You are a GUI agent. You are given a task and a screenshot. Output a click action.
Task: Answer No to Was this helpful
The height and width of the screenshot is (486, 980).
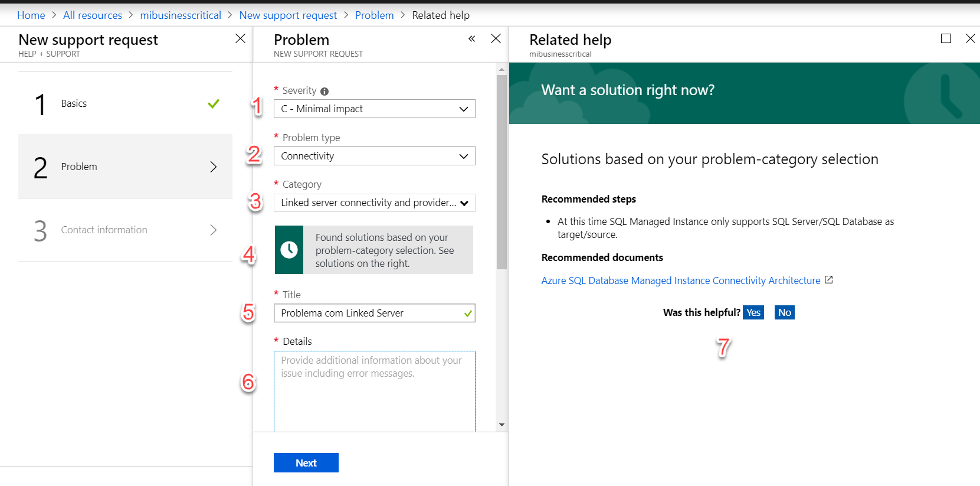784,312
